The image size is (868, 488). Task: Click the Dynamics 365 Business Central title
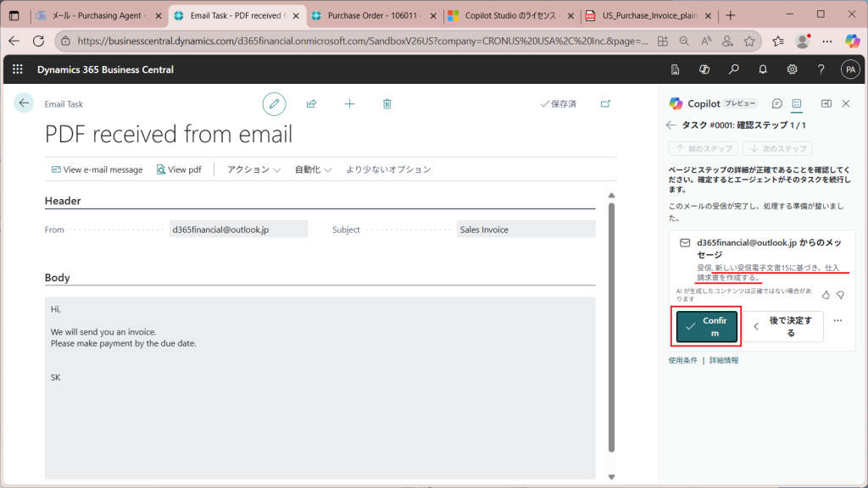[105, 69]
